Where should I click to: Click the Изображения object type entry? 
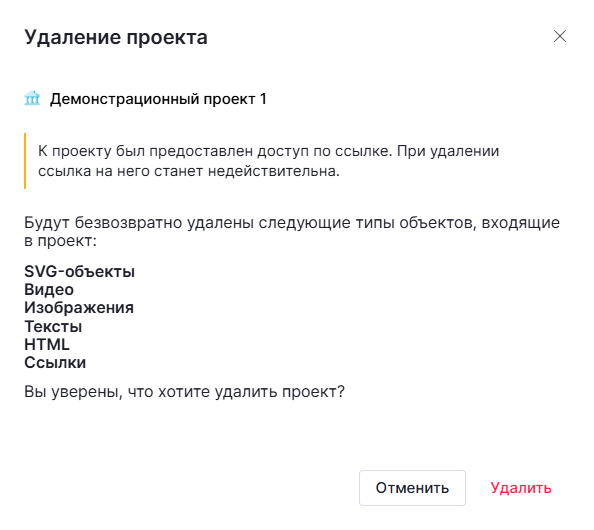(x=79, y=308)
